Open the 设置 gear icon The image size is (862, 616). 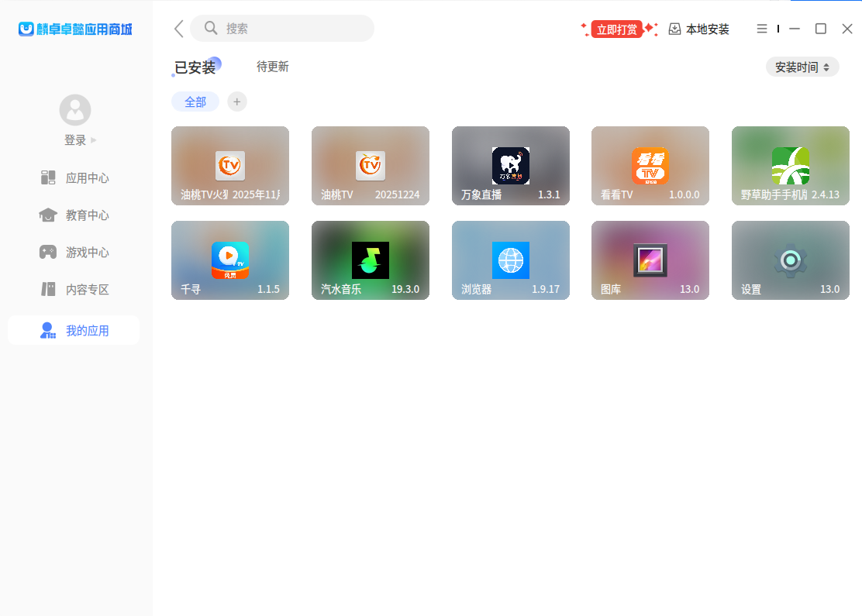[x=791, y=260]
